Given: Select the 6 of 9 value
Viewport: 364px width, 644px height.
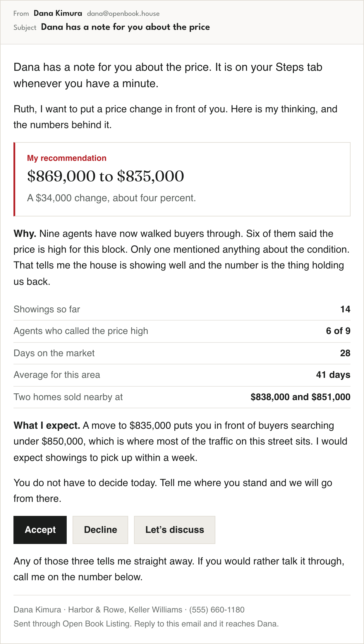Looking at the screenshot, I should (338, 331).
